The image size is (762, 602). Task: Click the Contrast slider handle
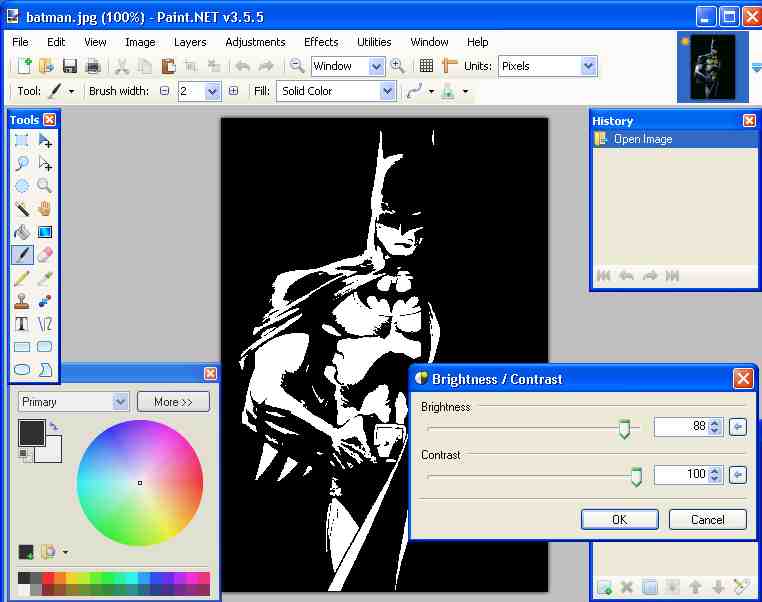[x=636, y=476]
